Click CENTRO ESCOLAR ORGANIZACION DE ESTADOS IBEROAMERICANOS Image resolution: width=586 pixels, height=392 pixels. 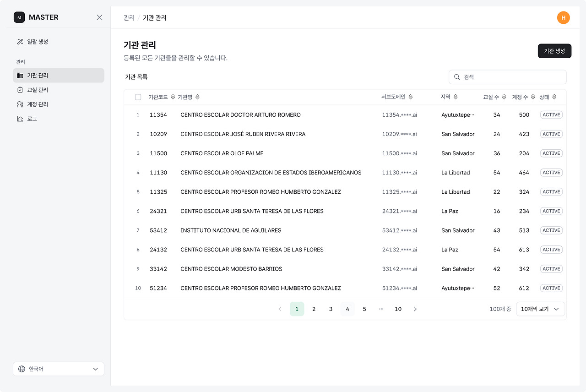(x=271, y=173)
